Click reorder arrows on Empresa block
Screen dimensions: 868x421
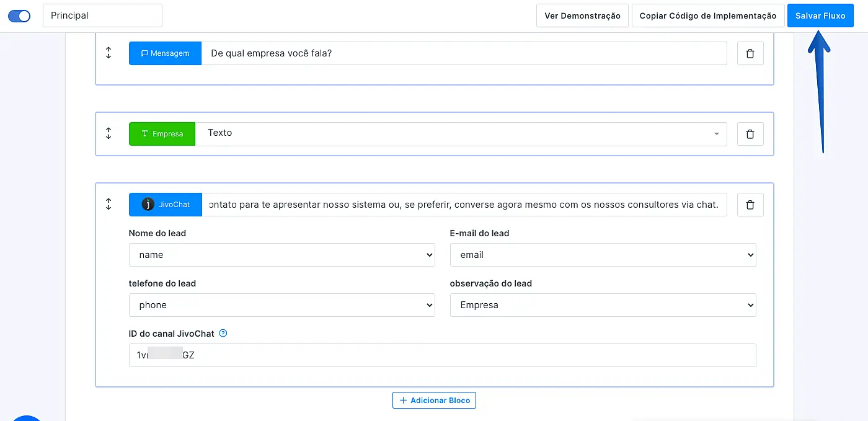[x=108, y=133]
